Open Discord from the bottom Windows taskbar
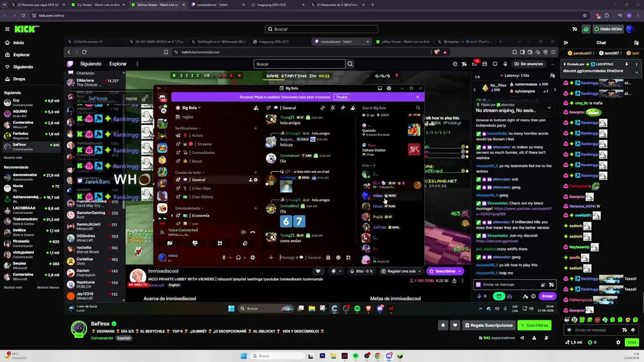This screenshot has width=644, height=362. click(x=389, y=356)
